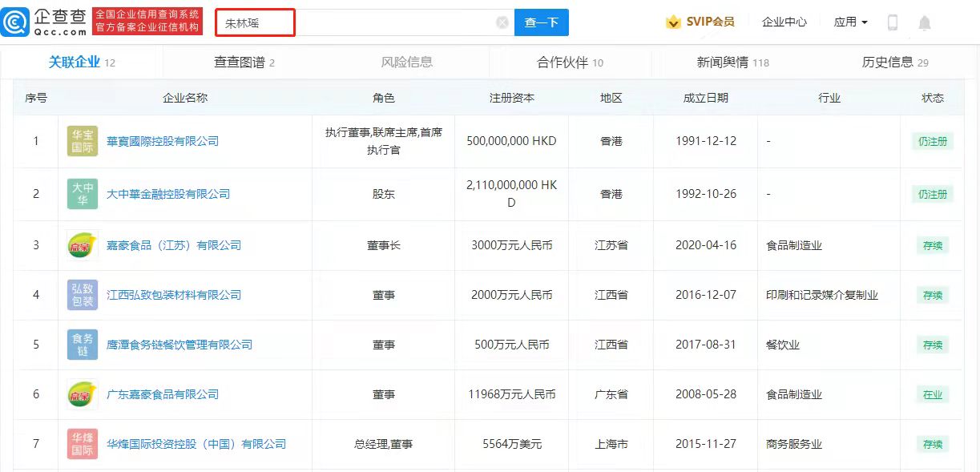The image size is (980, 472).
Task: Switch to the 合作伙伴 tab
Action: [x=571, y=63]
